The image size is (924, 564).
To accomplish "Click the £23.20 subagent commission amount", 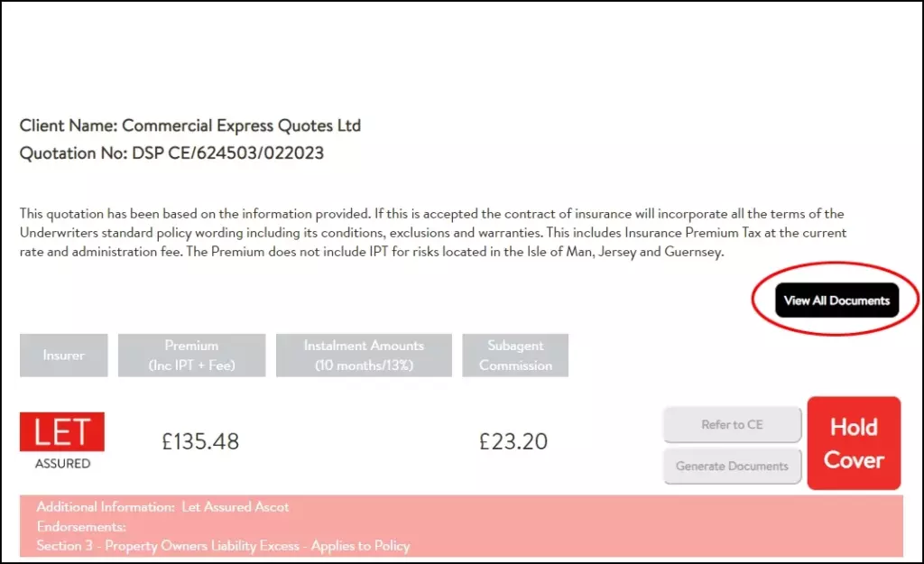I will click(x=513, y=441).
